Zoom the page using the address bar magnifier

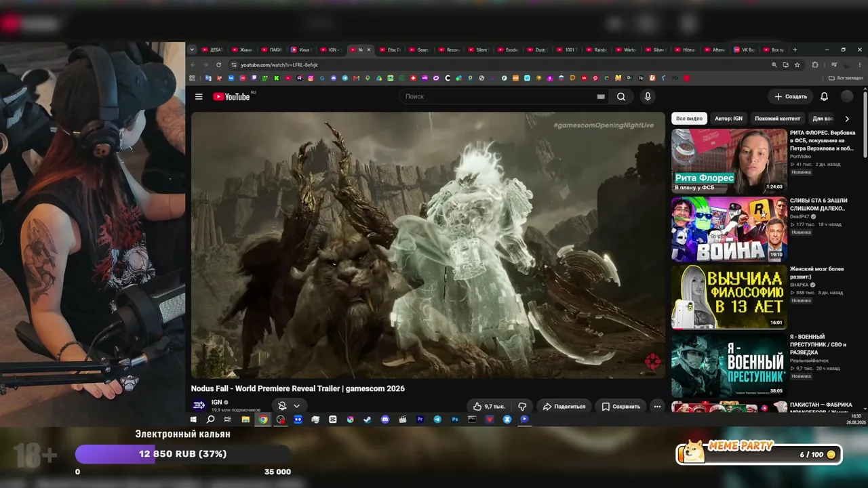pos(774,65)
